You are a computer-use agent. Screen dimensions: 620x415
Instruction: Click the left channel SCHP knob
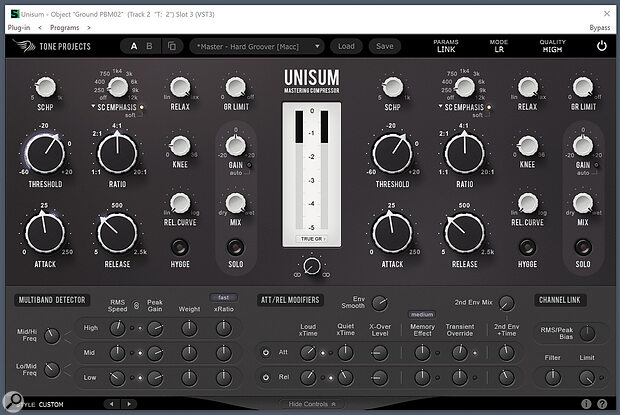45,87
